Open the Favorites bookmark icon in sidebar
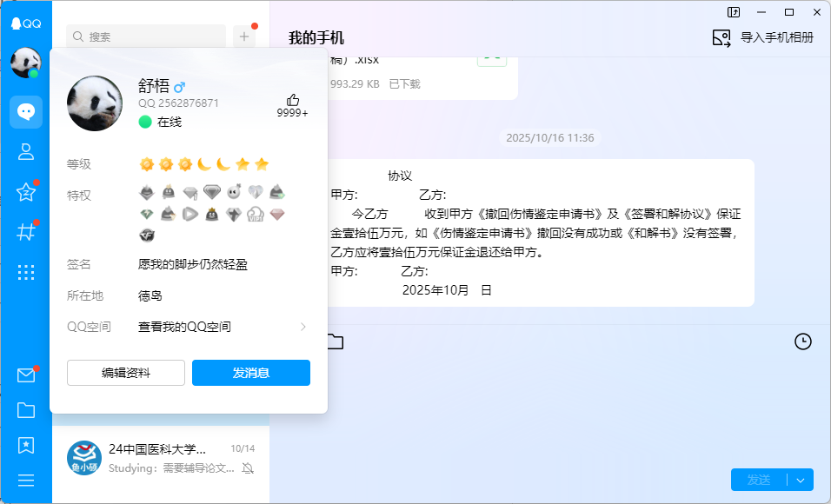This screenshot has height=504, width=831. [26, 445]
